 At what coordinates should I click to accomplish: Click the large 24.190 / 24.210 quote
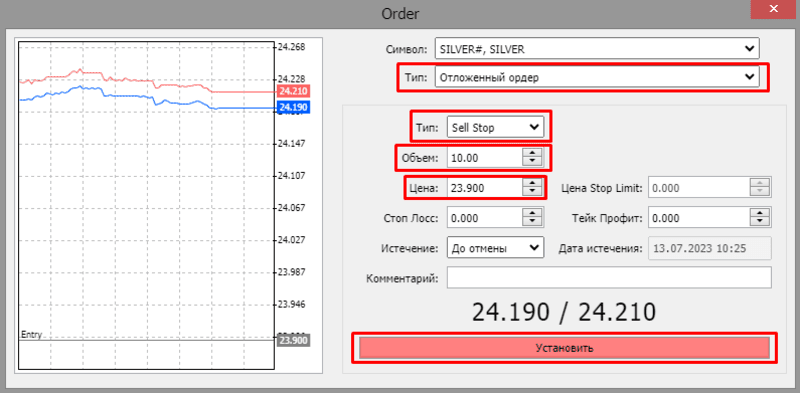(x=563, y=312)
